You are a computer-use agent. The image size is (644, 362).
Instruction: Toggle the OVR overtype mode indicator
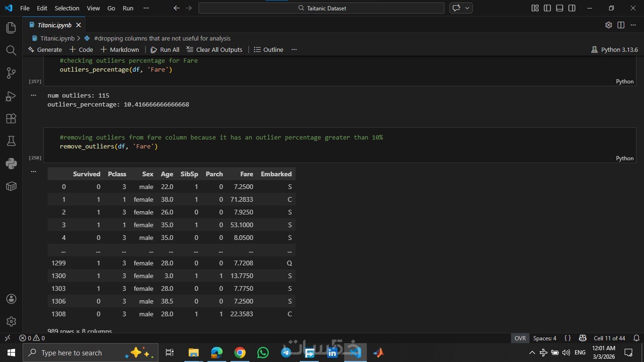[x=520, y=338]
